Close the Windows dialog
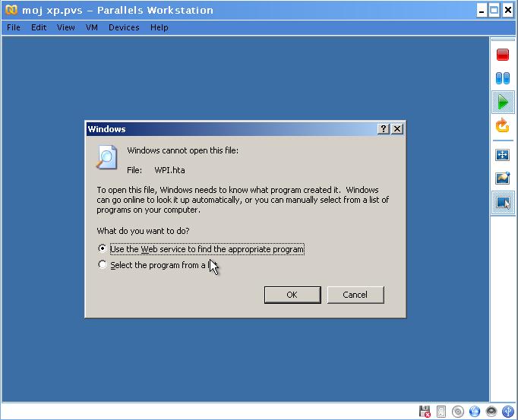518x420 pixels. point(397,129)
